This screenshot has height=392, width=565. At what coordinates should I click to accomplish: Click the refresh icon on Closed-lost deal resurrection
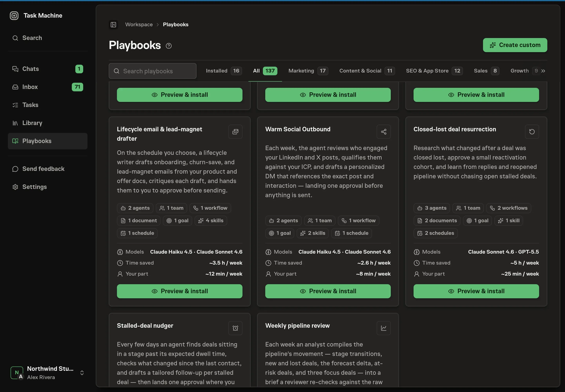pos(532,132)
